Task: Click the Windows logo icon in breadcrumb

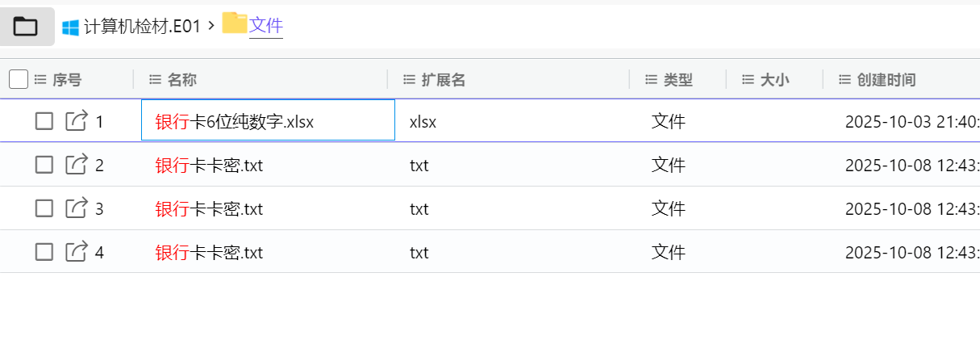Action: tap(70, 27)
